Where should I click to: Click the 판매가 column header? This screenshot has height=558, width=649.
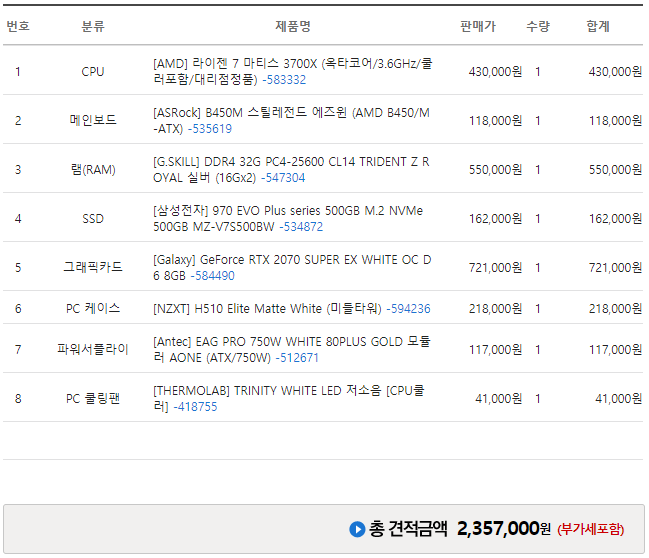[478, 26]
